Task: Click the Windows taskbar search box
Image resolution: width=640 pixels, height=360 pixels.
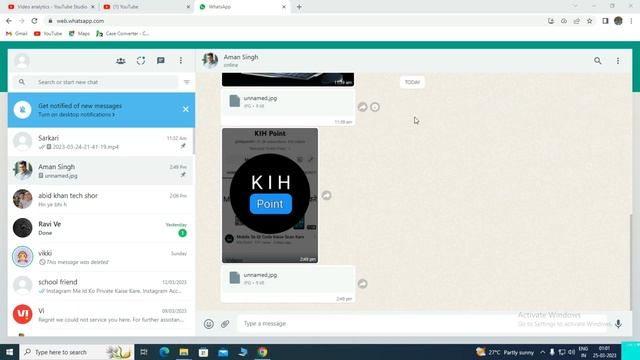Action: pyautogui.click(x=76, y=352)
